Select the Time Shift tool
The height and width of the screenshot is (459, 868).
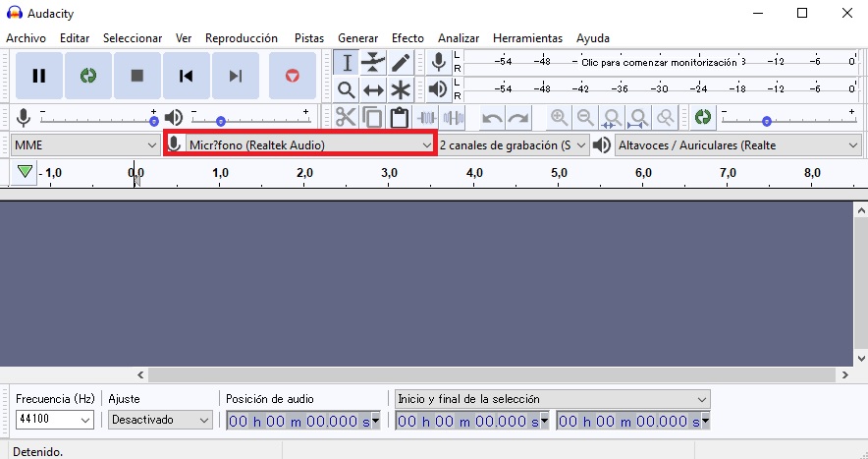373,89
